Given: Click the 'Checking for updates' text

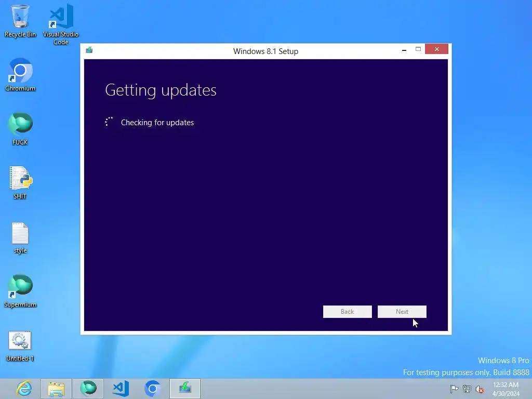Looking at the screenshot, I should coord(157,123).
